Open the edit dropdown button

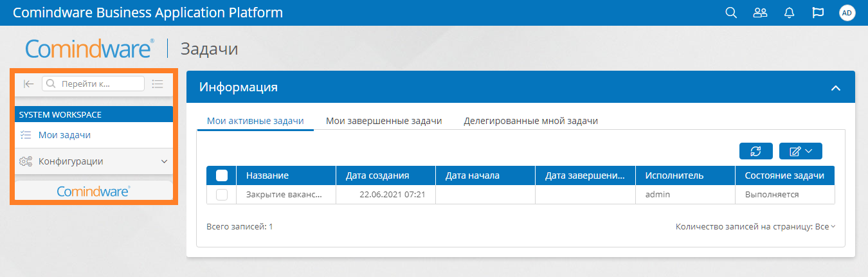pos(800,151)
